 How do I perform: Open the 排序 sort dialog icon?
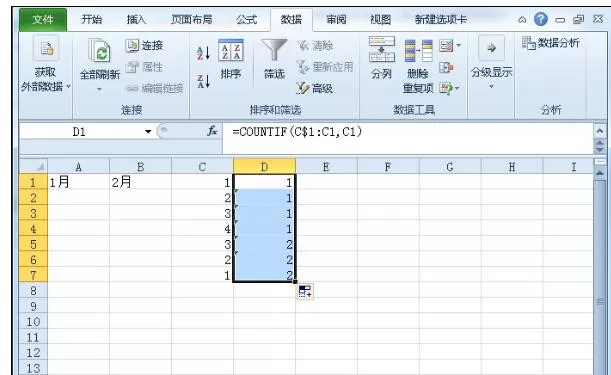click(231, 51)
